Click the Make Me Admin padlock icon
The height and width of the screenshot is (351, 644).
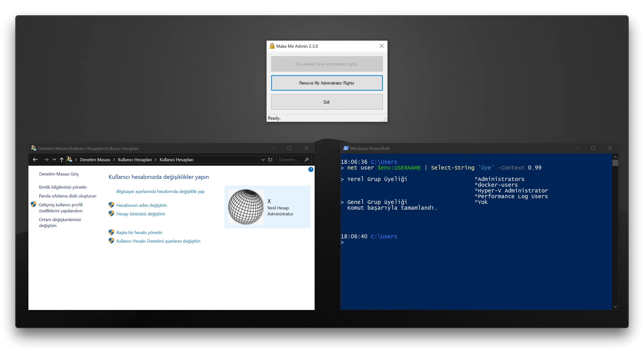[272, 46]
